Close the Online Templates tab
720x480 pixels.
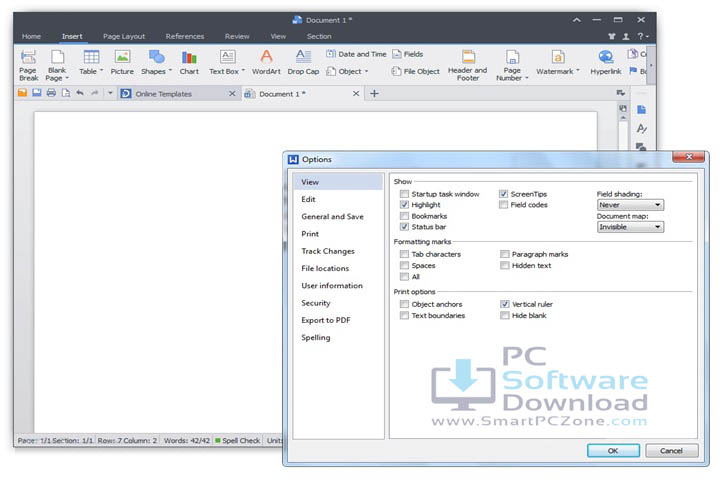pyautogui.click(x=232, y=94)
